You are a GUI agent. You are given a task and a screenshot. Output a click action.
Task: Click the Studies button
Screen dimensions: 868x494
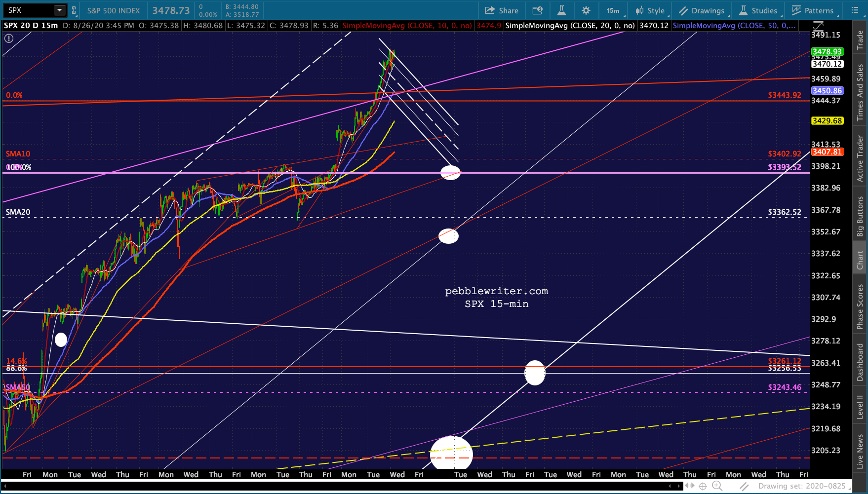click(758, 10)
